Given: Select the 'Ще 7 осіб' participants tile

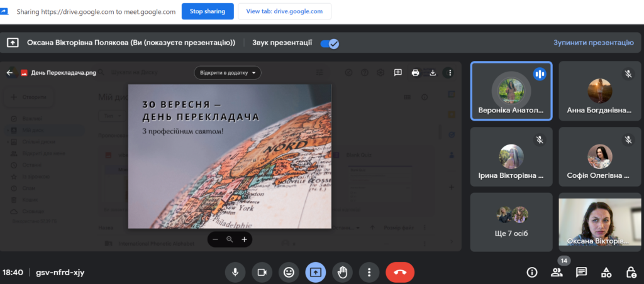Looking at the screenshot, I should point(511,222).
